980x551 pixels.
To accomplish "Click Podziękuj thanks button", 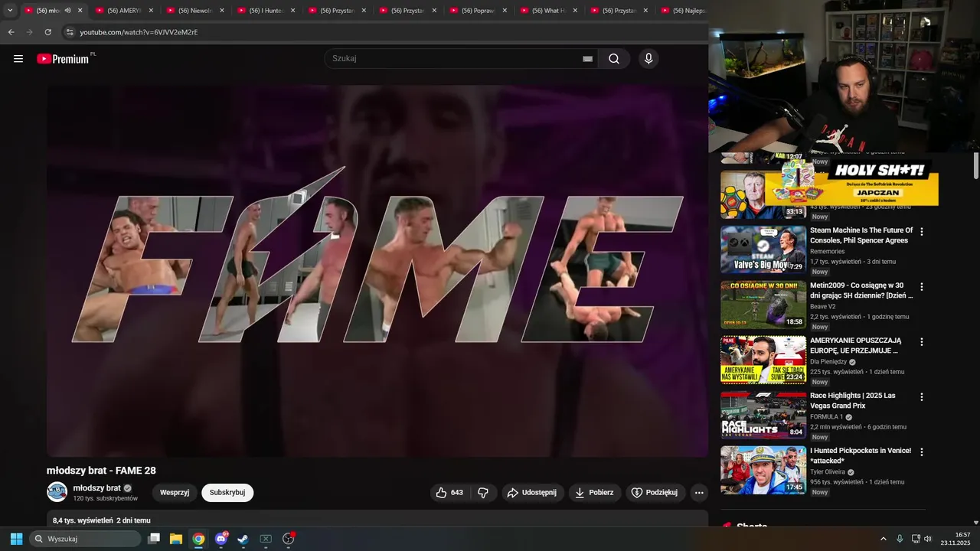I will 655,493.
